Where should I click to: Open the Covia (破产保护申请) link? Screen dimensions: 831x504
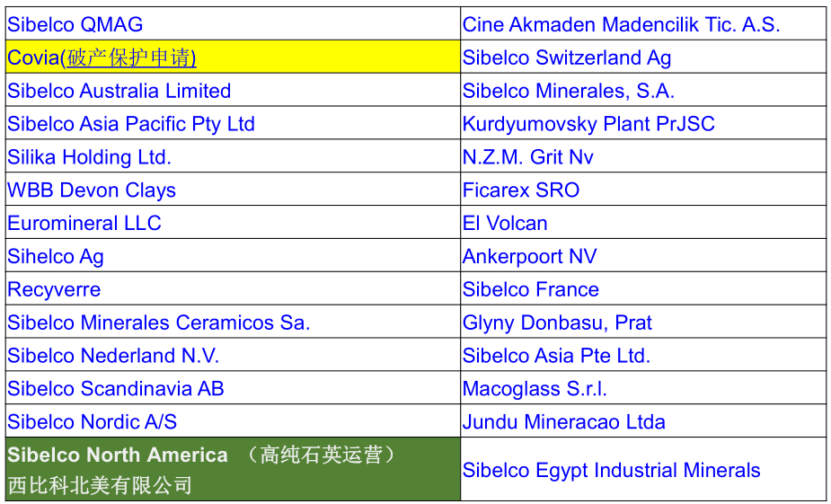(x=102, y=57)
